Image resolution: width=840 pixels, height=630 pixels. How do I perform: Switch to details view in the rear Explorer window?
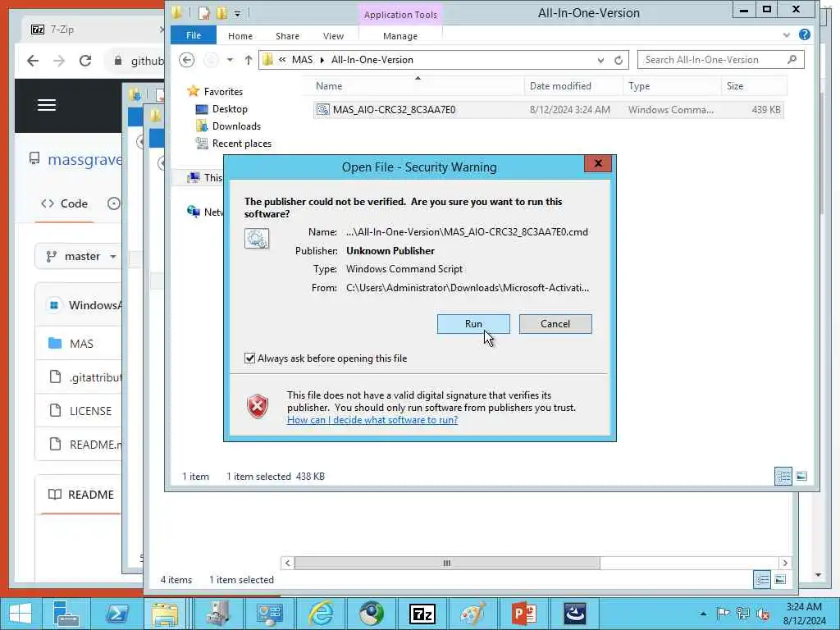[762, 579]
